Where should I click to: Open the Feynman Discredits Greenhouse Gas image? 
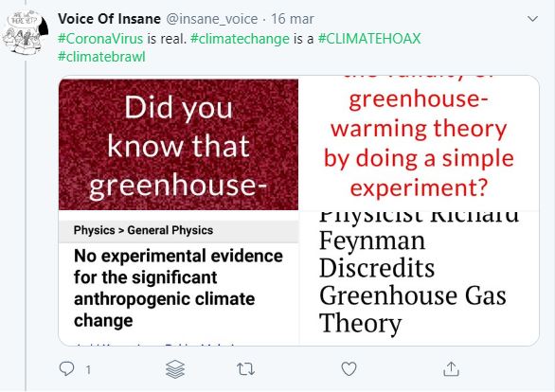(x=419, y=278)
